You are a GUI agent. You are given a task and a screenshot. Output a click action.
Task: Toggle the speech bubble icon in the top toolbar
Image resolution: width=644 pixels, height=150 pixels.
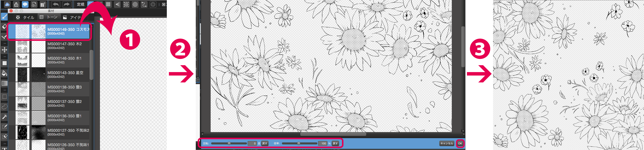[x=25, y=4]
